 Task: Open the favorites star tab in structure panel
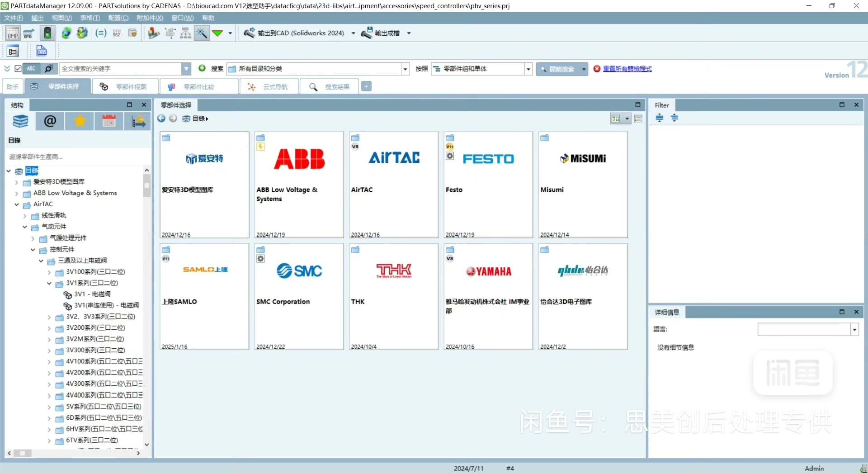coord(80,121)
